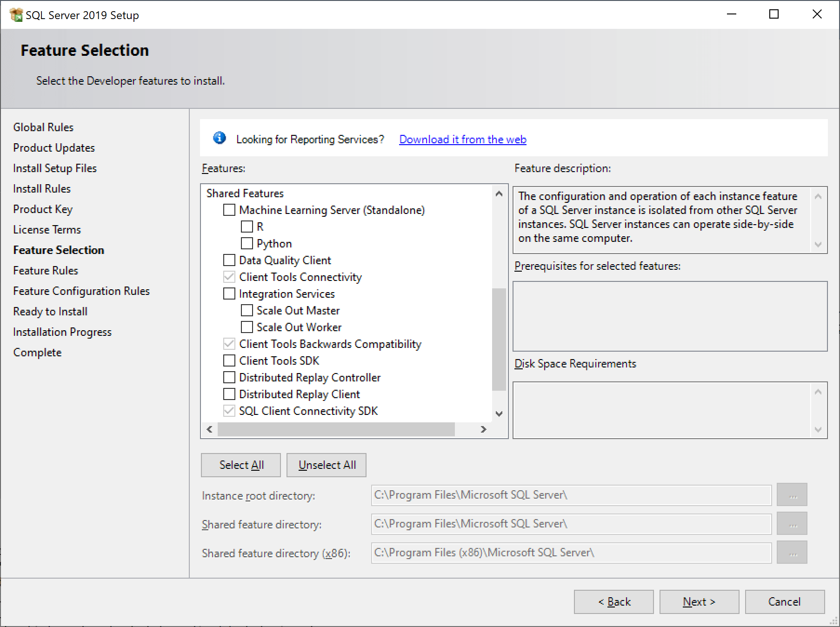
Task: Toggle the Integration Services checkbox
Action: (x=229, y=294)
